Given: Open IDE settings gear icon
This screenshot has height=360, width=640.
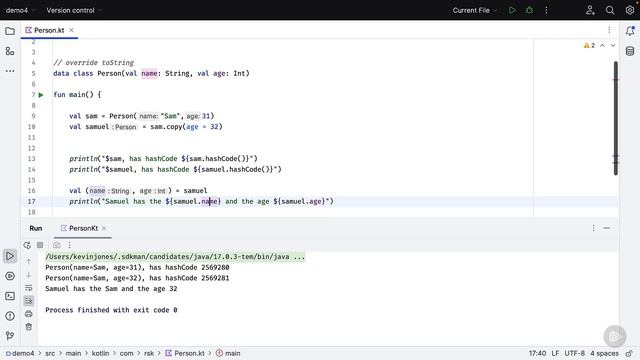Looking at the screenshot, I should [x=630, y=10].
